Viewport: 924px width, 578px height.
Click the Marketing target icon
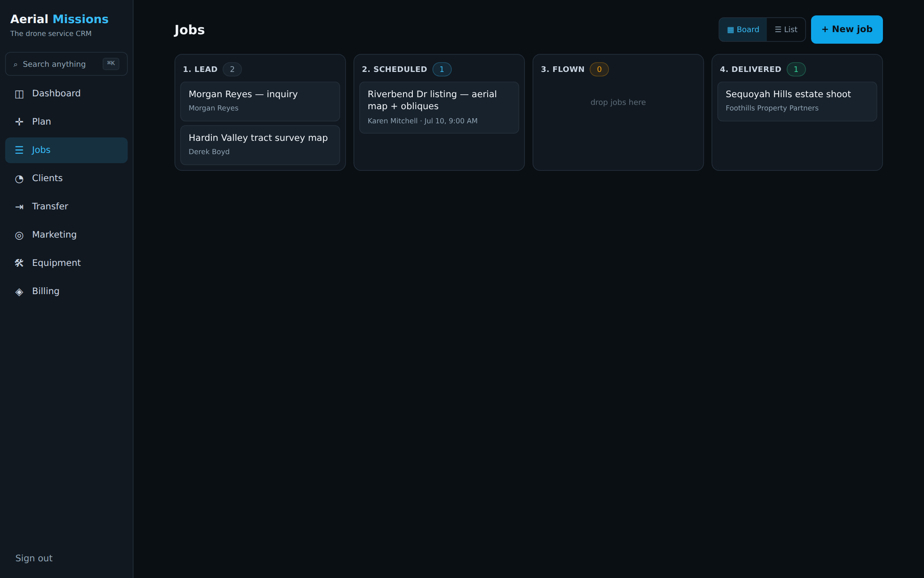click(19, 235)
